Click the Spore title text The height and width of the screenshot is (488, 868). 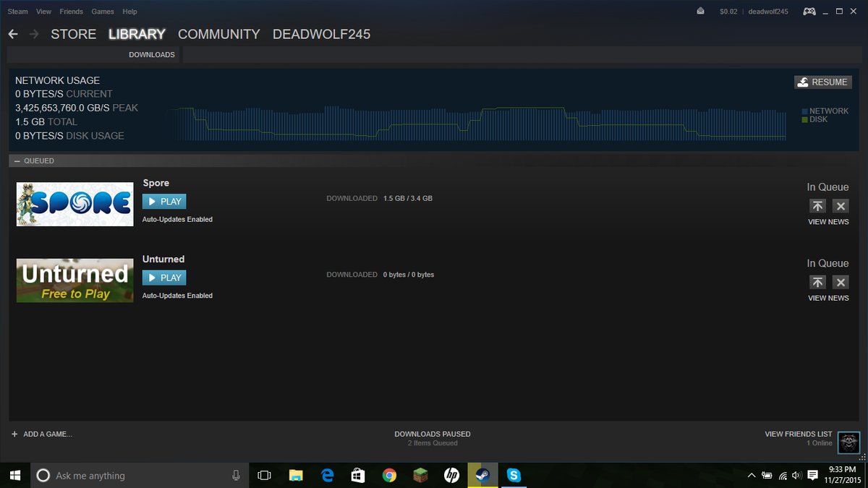click(156, 183)
